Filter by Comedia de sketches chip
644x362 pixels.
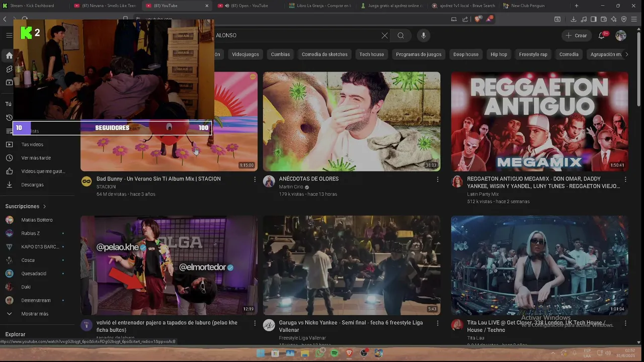(x=325, y=54)
